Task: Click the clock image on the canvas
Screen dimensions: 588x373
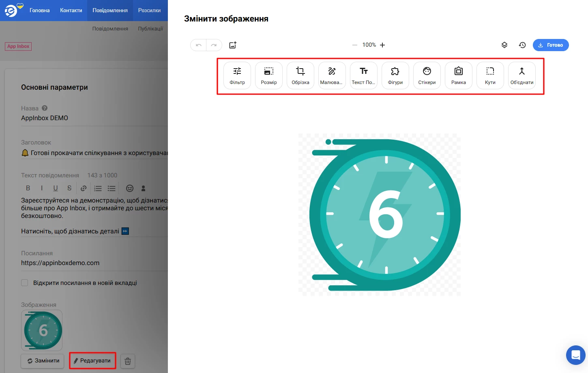Action: point(380,215)
